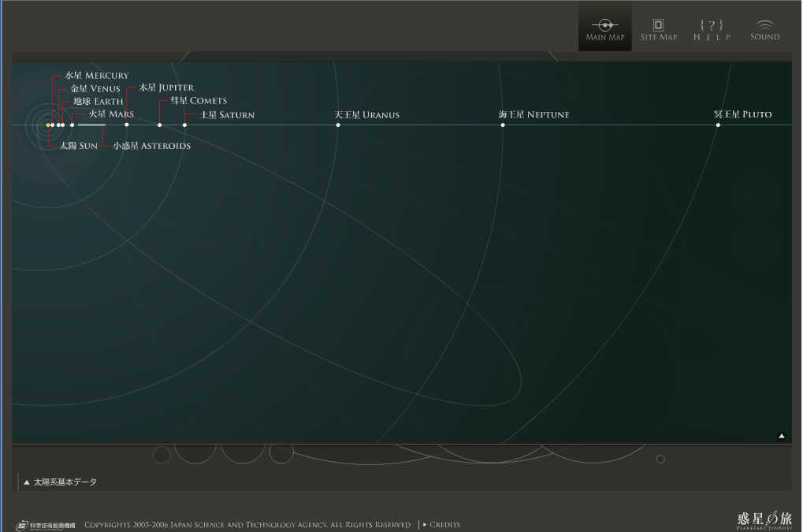Click the JST agency logo
Viewport: 803px width, 532px height.
[46, 525]
